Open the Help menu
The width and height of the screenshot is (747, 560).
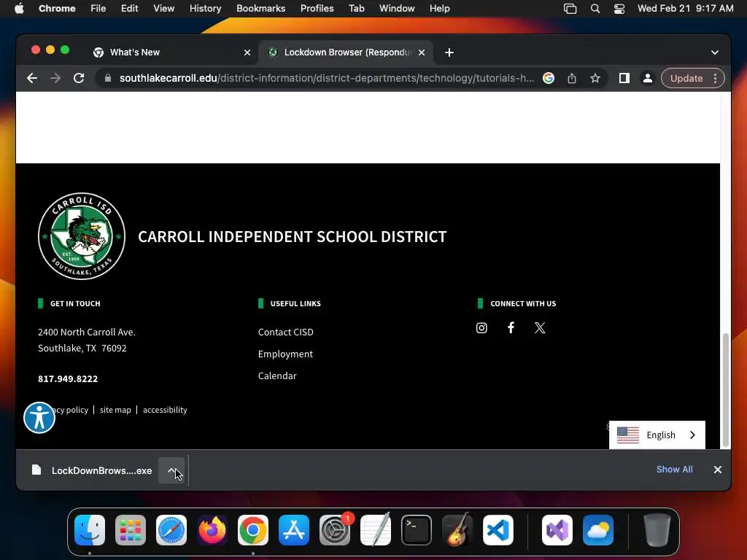[439, 9]
